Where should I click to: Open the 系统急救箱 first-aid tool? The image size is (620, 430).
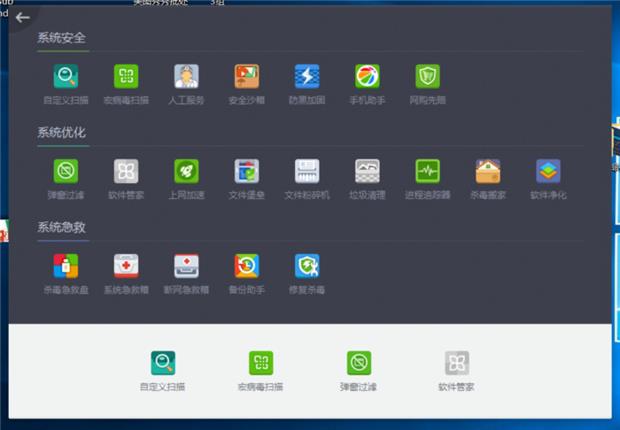pyautogui.click(x=126, y=266)
